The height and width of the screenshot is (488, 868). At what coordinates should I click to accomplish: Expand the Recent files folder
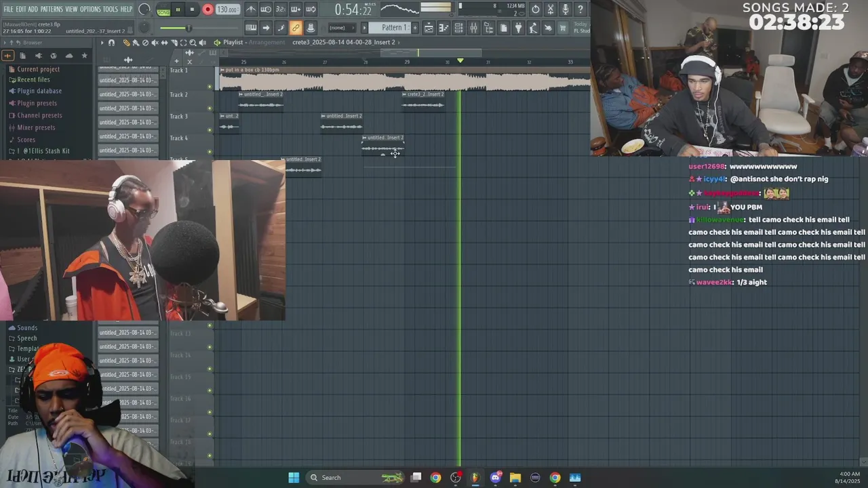tap(33, 80)
